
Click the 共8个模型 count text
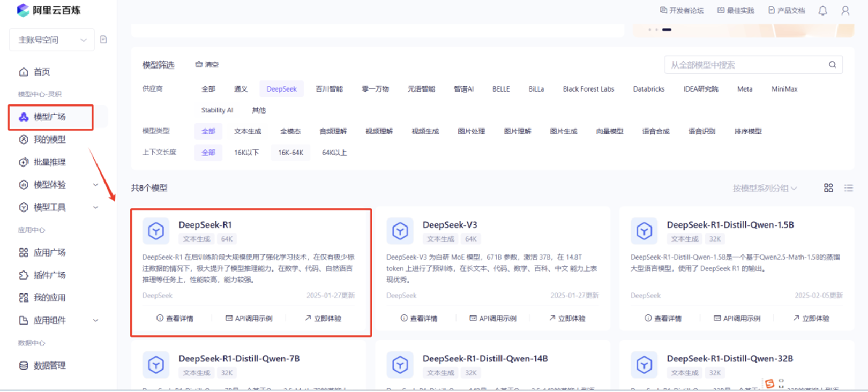coord(149,188)
